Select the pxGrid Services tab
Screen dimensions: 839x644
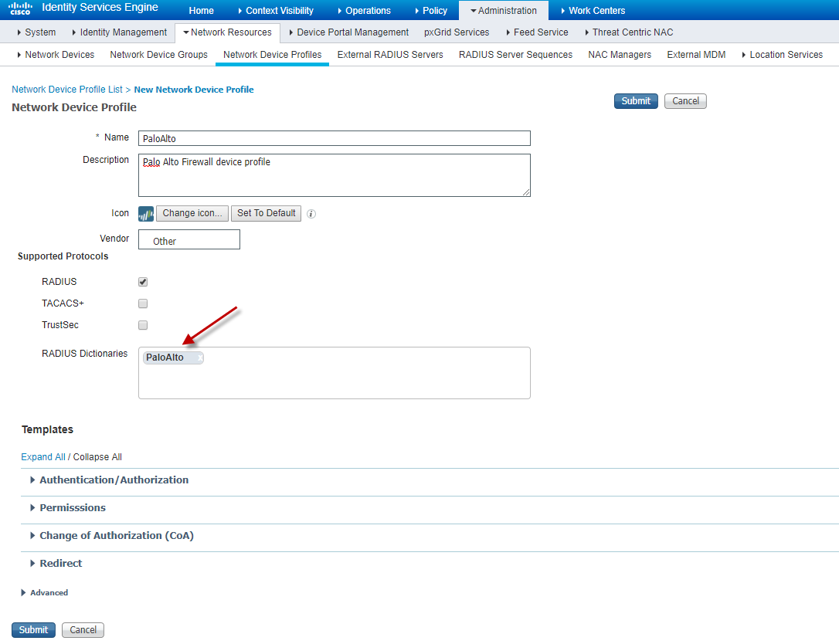pyautogui.click(x=457, y=32)
